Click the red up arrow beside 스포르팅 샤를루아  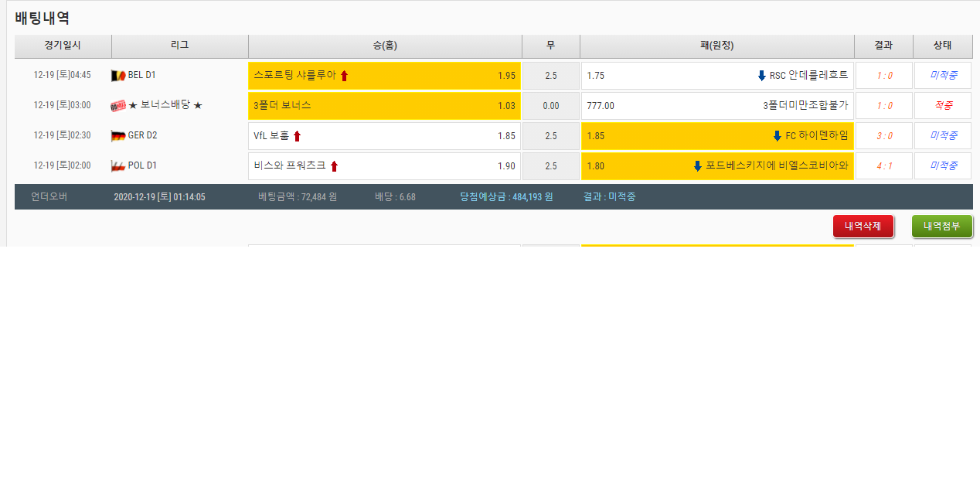345,76
